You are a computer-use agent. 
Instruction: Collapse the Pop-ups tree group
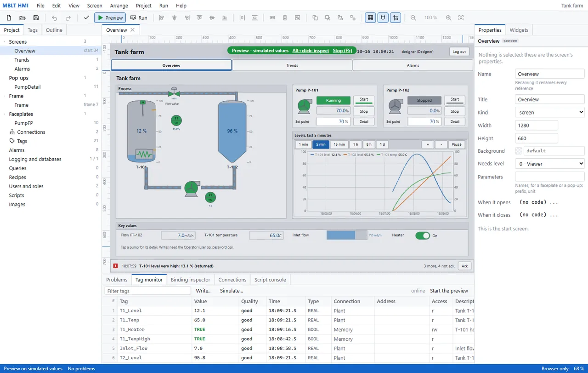(5, 78)
